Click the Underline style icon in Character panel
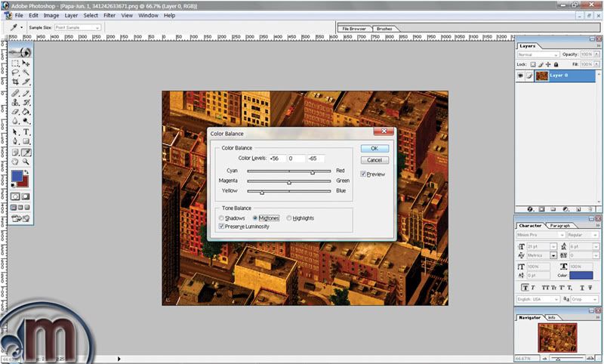 click(x=582, y=288)
